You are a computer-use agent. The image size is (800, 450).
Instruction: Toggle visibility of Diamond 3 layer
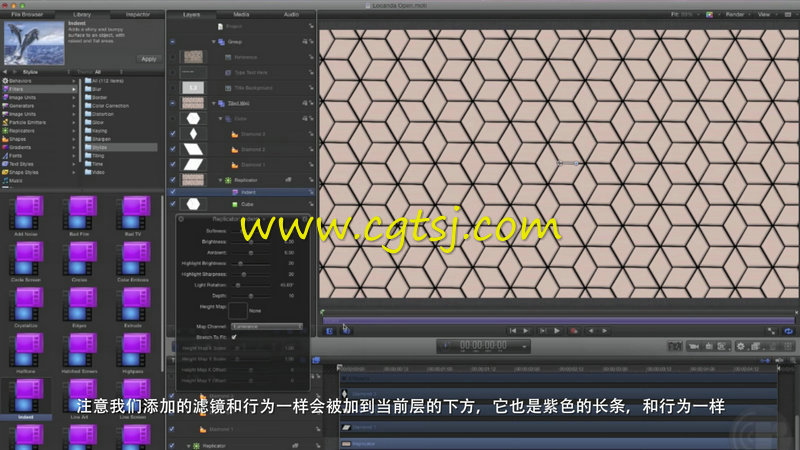tap(173, 134)
